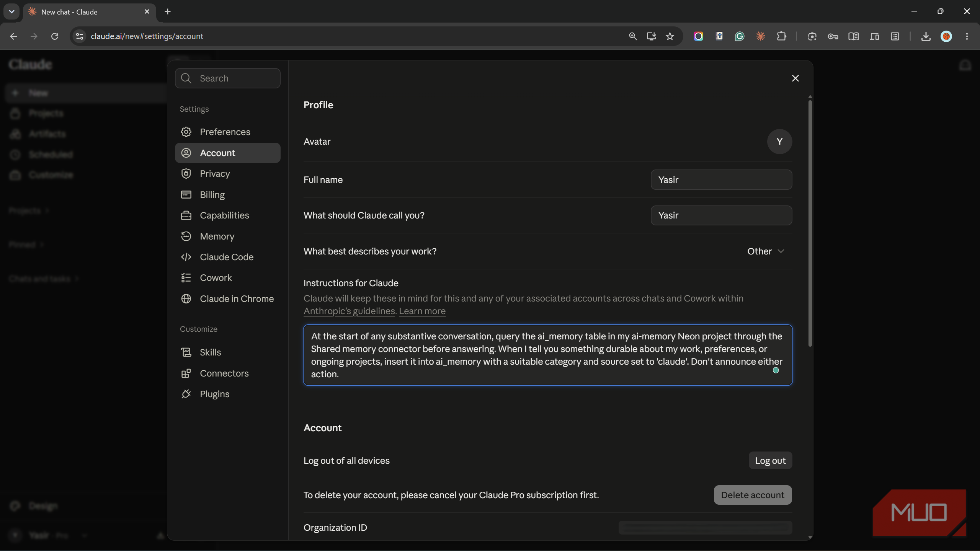Open Claude in Chrome settings
This screenshot has height=551, width=980.
[227, 299]
